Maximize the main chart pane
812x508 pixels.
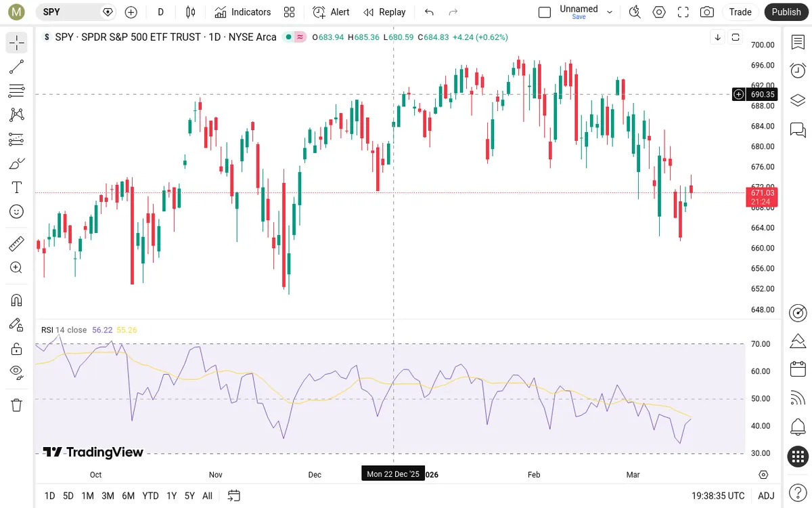(736, 37)
